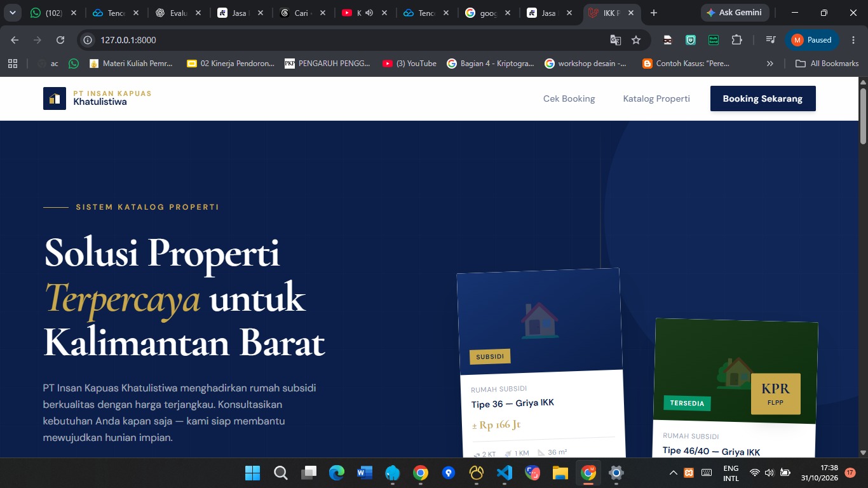Click the Tipe 36 — Griya IKK card title
Image resolution: width=868 pixels, height=488 pixels.
click(513, 403)
